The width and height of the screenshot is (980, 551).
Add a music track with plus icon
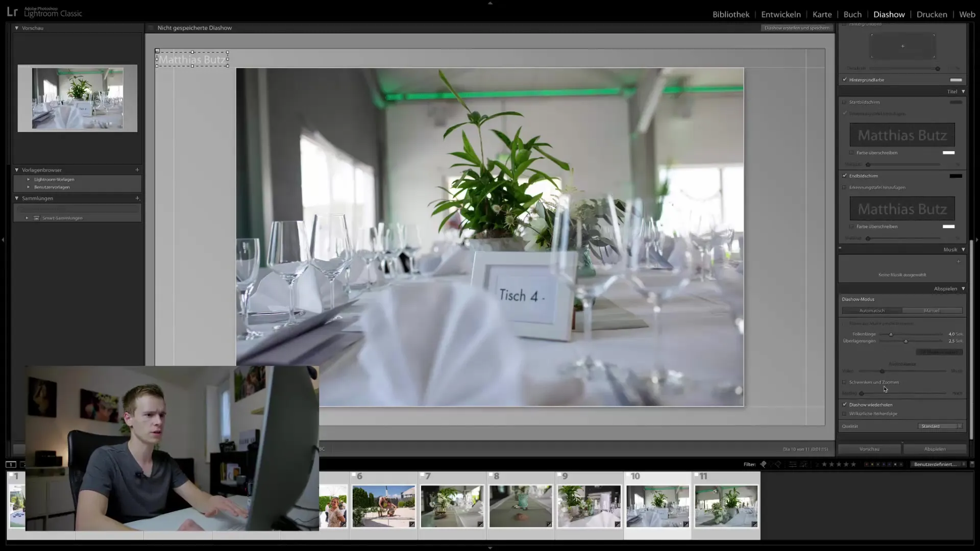(x=959, y=262)
